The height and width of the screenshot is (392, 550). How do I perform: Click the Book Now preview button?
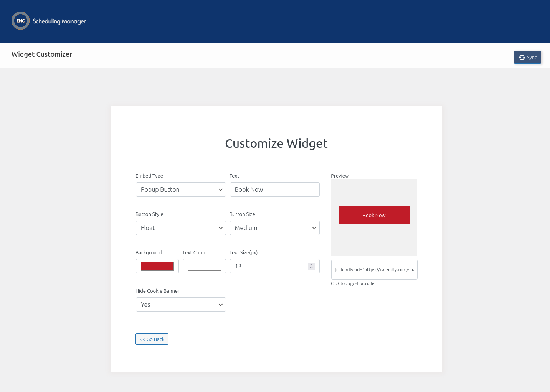click(373, 215)
